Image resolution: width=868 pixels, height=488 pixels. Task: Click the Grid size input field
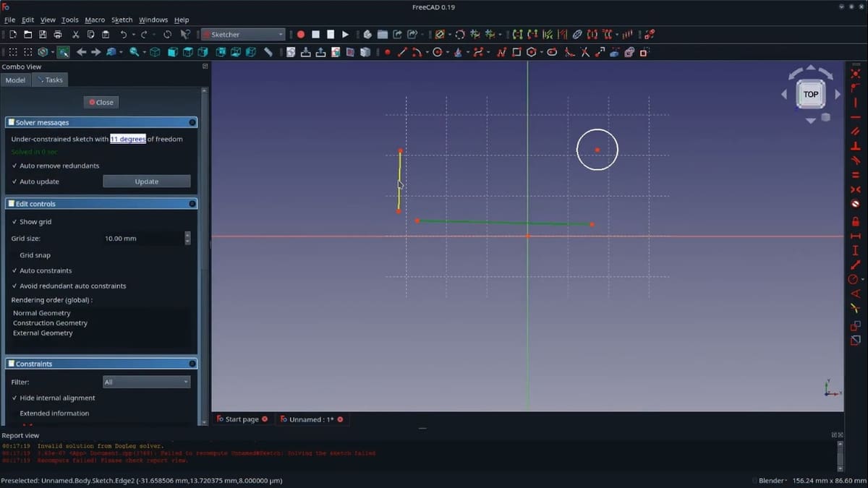click(x=143, y=238)
